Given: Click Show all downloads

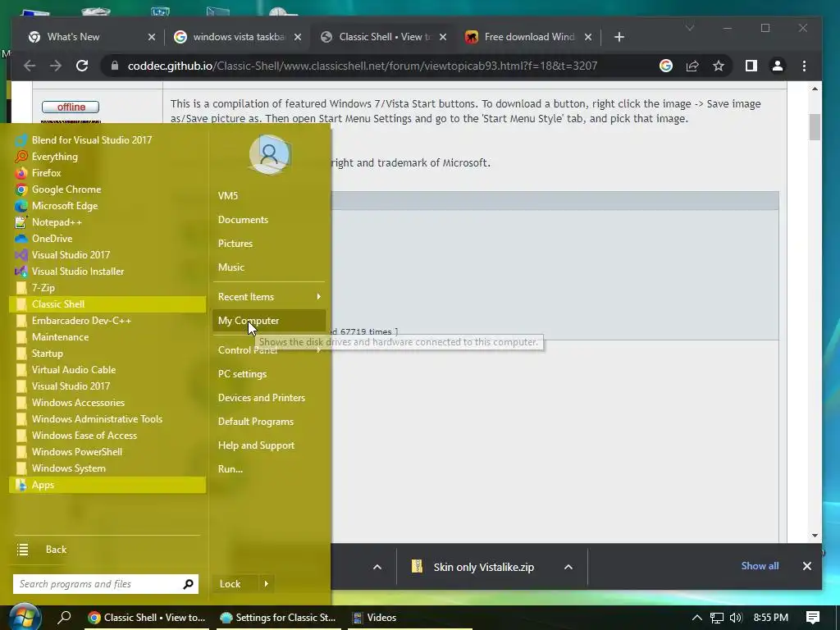Looking at the screenshot, I should (x=760, y=566).
